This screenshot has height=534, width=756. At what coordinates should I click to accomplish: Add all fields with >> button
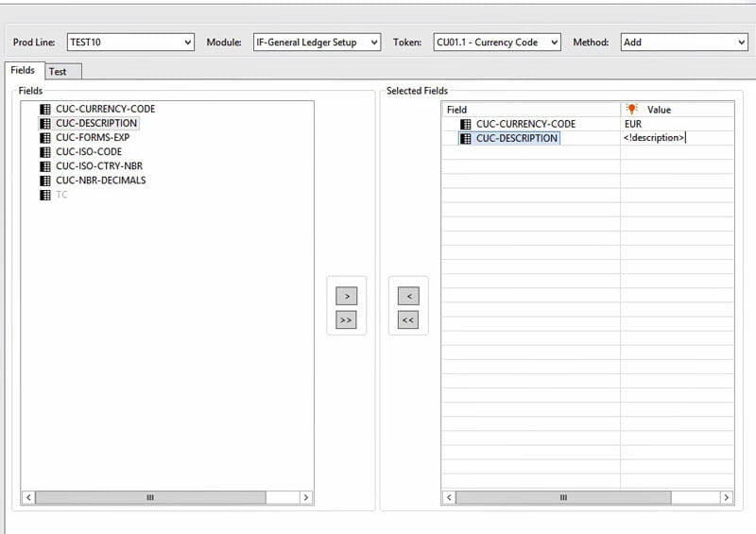tap(346, 319)
